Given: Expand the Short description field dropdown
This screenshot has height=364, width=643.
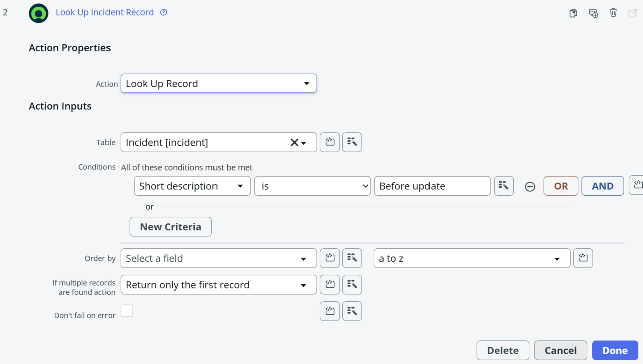Looking at the screenshot, I should click(x=192, y=186).
